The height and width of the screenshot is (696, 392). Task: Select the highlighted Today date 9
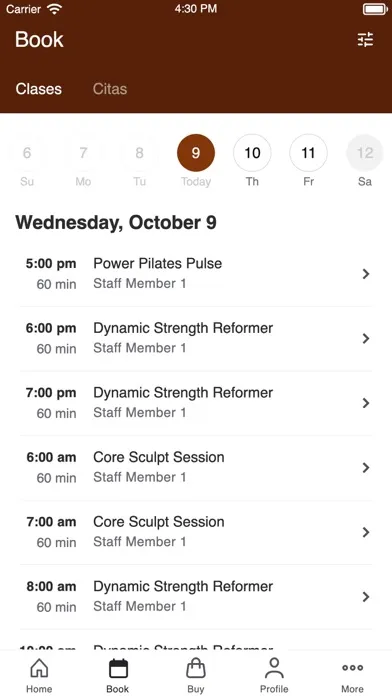(x=196, y=153)
